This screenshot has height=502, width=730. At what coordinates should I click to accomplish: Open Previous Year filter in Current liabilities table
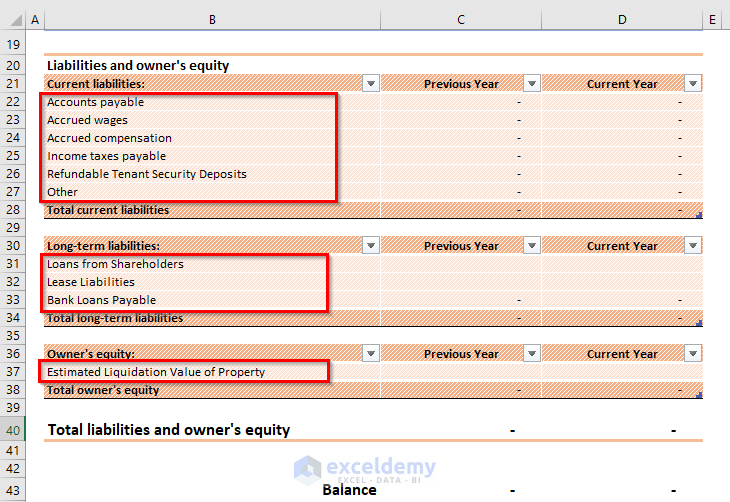pos(532,83)
